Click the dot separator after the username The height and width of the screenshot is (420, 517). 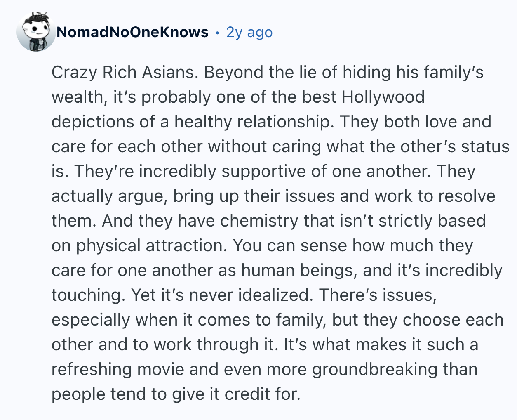[x=217, y=32]
